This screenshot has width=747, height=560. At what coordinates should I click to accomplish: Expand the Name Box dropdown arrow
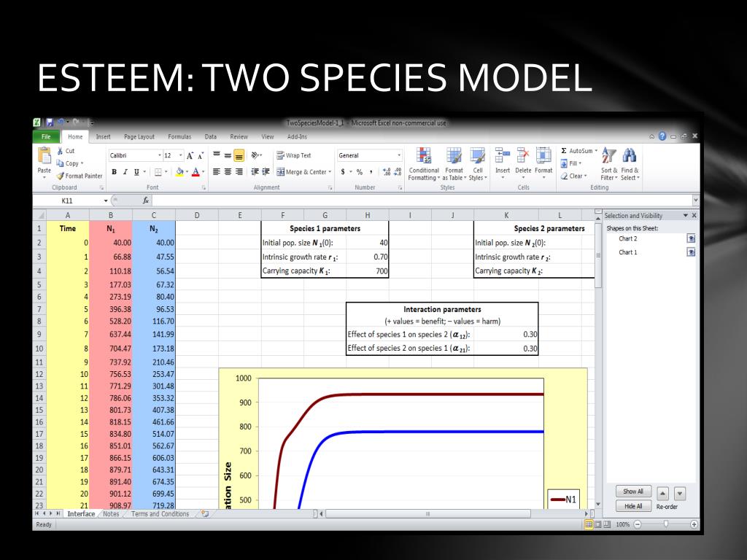point(106,201)
